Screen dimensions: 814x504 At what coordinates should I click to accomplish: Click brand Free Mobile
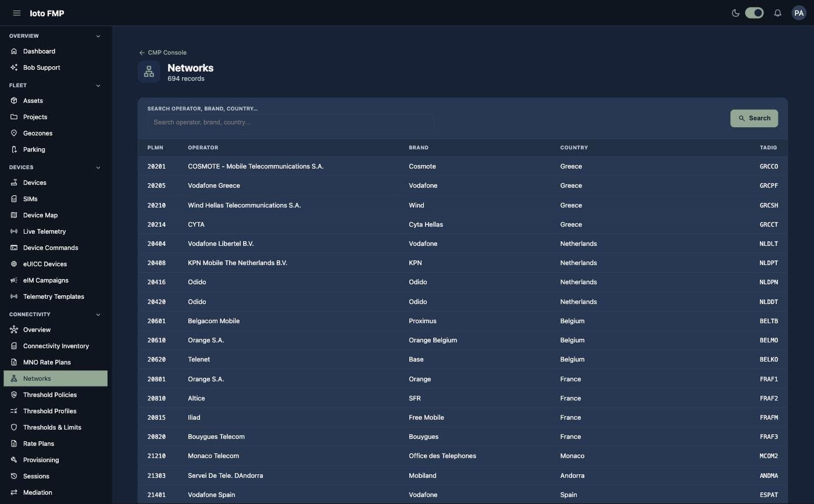click(426, 417)
